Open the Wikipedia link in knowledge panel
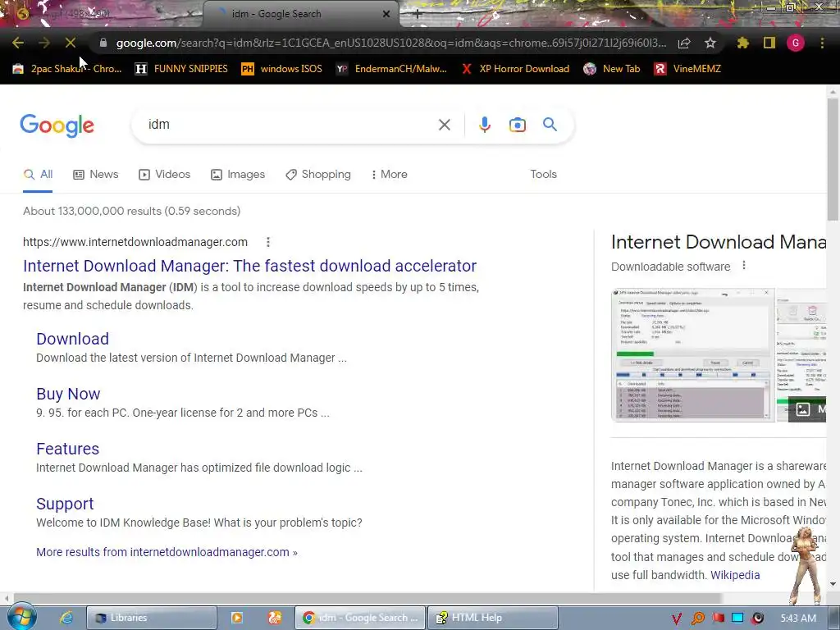The image size is (840, 630). coord(734,575)
